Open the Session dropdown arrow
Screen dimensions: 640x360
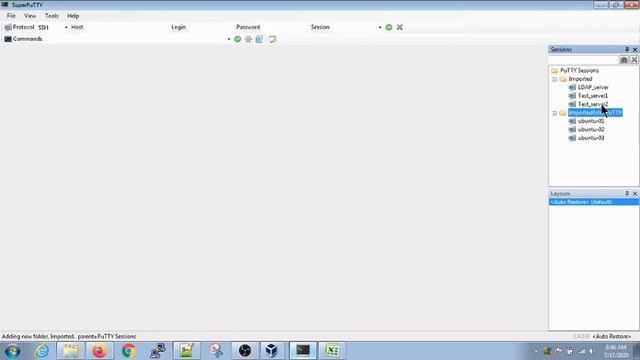point(380,27)
